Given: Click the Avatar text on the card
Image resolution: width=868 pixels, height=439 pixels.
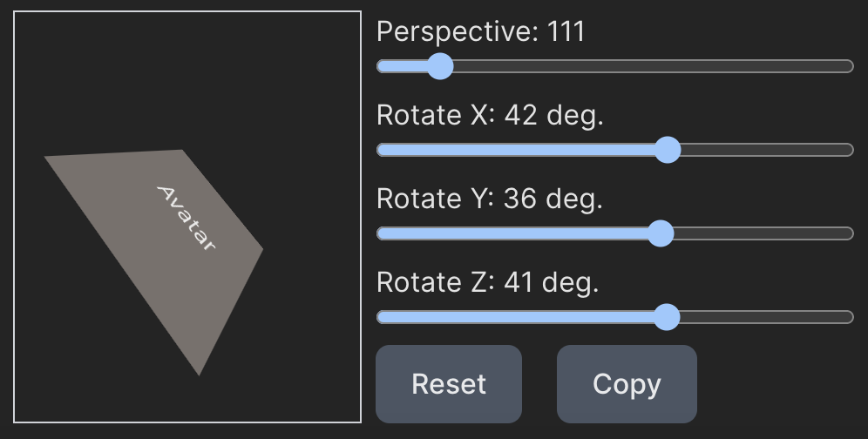Looking at the screenshot, I should click(186, 218).
